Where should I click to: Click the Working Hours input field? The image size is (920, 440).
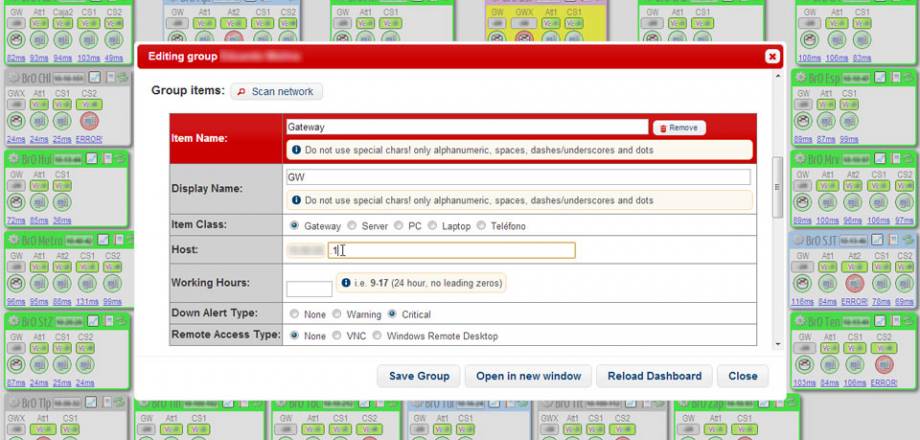(x=309, y=289)
